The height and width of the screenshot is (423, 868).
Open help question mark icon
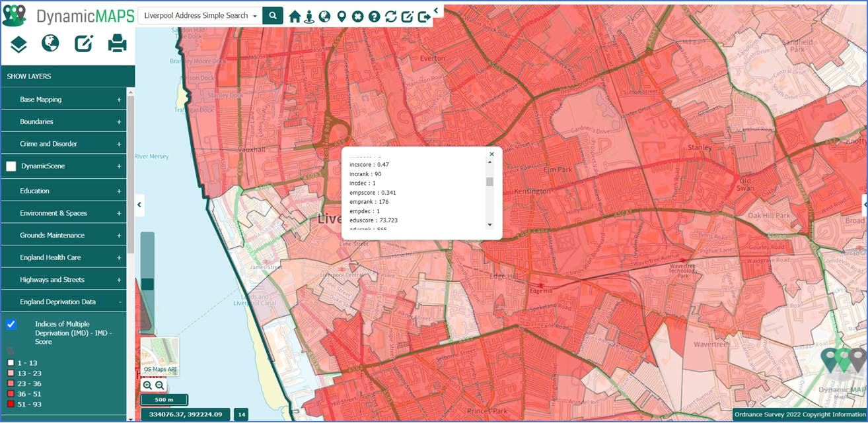[374, 16]
